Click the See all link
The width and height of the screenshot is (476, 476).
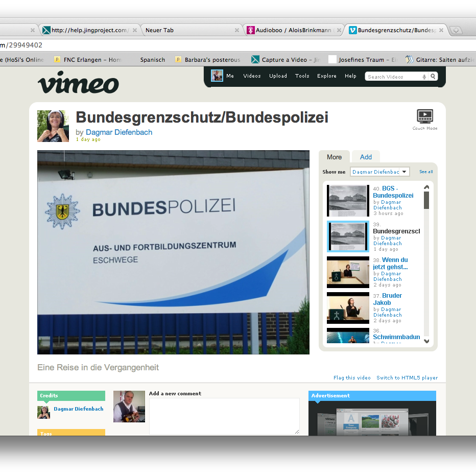(426, 172)
